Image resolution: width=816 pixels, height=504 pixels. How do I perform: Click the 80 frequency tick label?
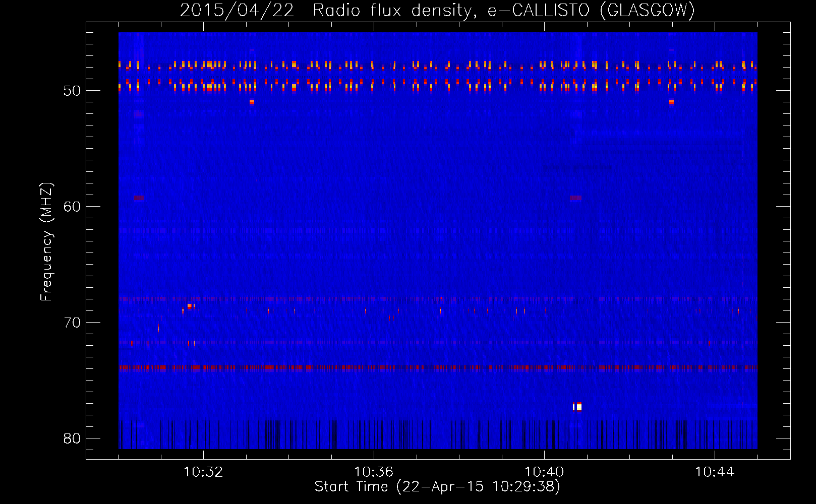(73, 438)
